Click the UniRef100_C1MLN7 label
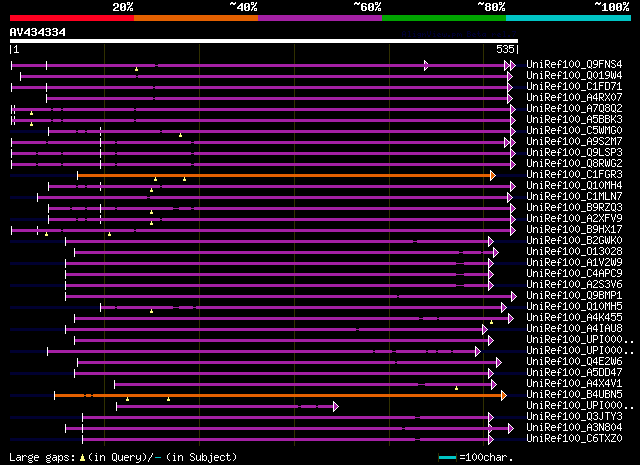The image size is (640, 465). (x=574, y=197)
